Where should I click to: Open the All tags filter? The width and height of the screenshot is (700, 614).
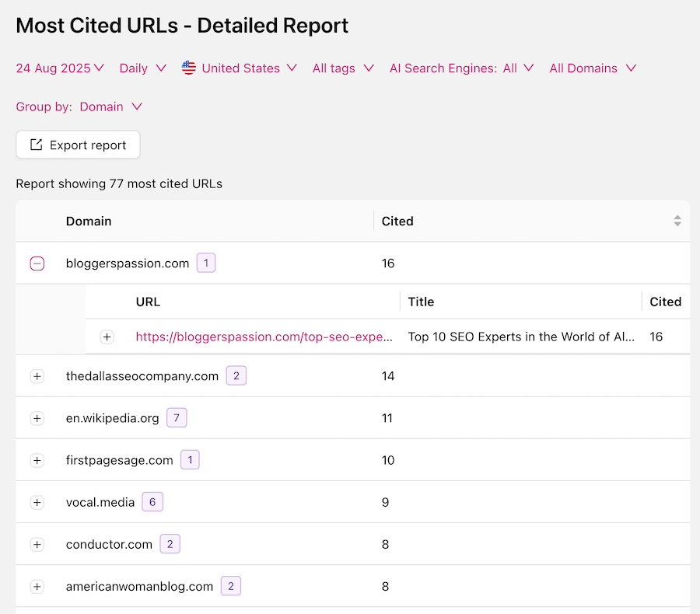click(x=342, y=68)
